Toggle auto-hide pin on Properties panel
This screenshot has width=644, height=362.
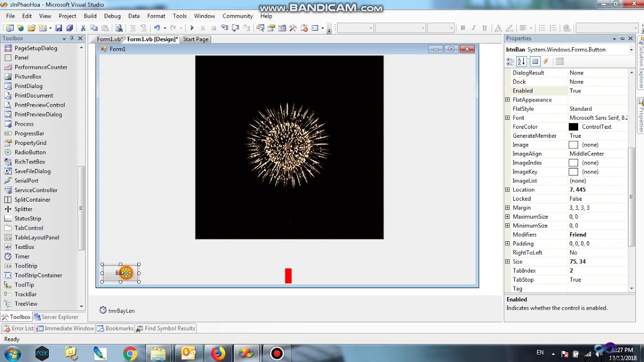(622, 38)
